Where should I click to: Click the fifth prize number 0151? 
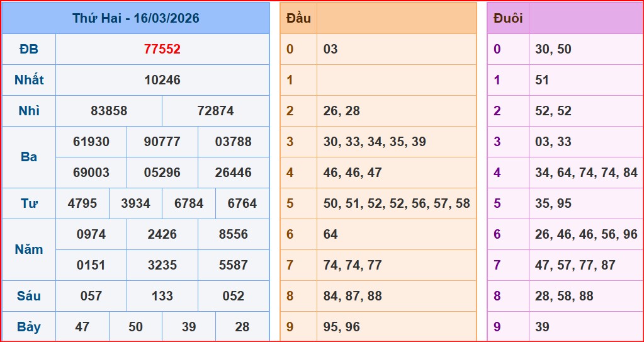[x=91, y=265]
